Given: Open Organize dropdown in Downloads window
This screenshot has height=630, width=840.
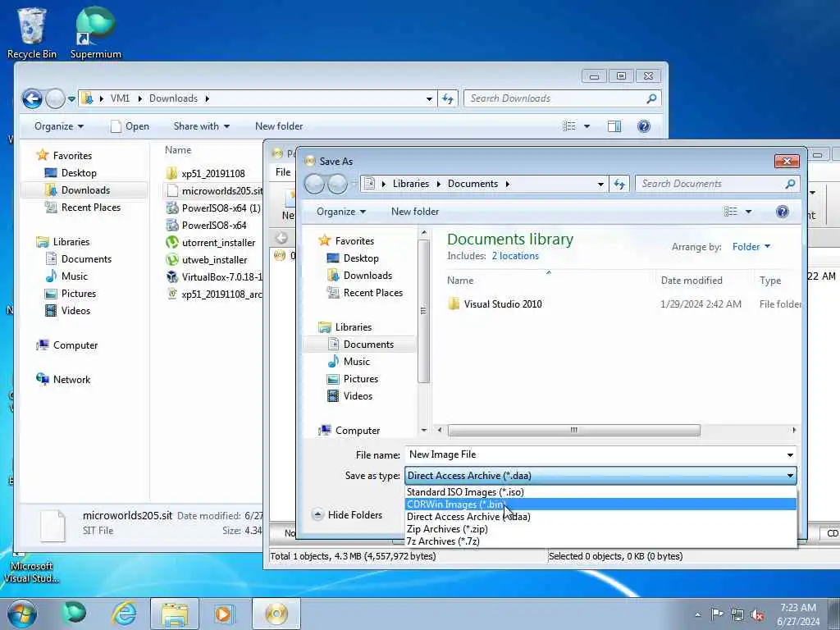Looking at the screenshot, I should pyautogui.click(x=59, y=126).
